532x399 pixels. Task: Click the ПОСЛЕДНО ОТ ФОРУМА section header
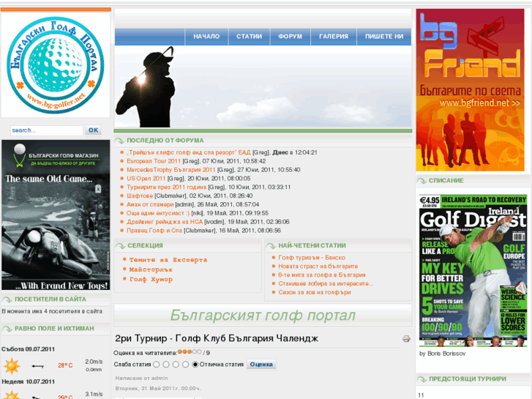pos(165,141)
